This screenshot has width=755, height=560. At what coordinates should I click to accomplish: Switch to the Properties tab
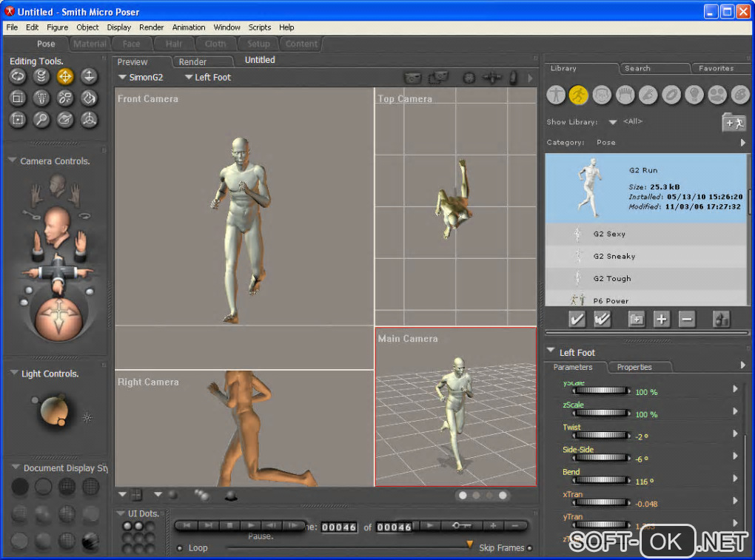[634, 367]
